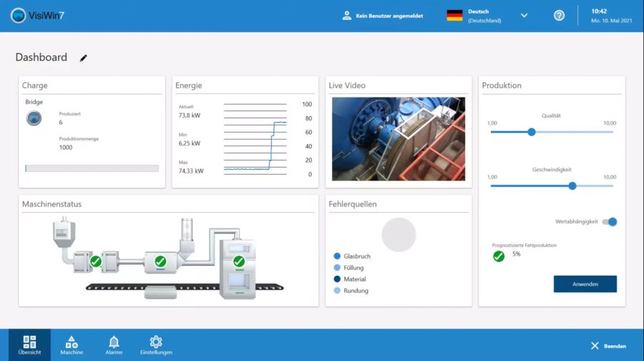This screenshot has width=644, height=361.
Task: Select the Füllung legend dot
Action: (x=337, y=268)
